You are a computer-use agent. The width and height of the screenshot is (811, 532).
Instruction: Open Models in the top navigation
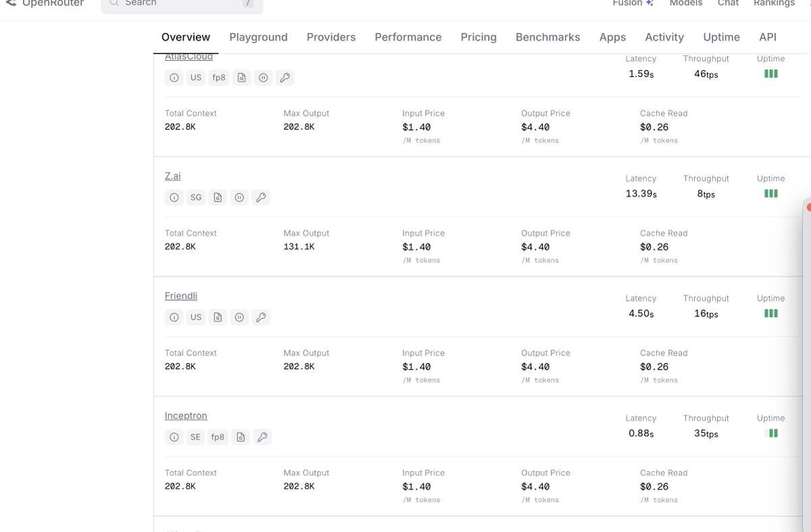[686, 3]
